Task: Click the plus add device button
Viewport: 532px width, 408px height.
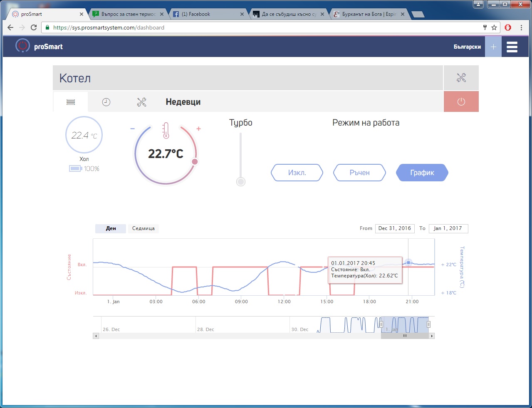Action: tap(493, 47)
